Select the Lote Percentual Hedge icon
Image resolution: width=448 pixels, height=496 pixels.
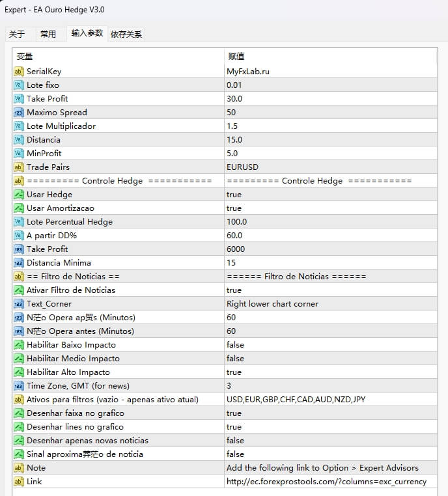pos(18,222)
